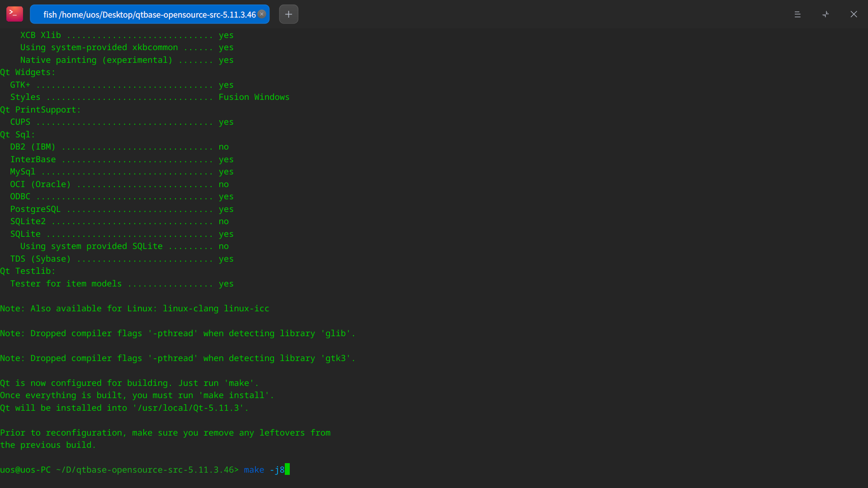The width and height of the screenshot is (868, 488).
Task: Click the 'Qt Widgets:' heading line
Action: point(28,72)
